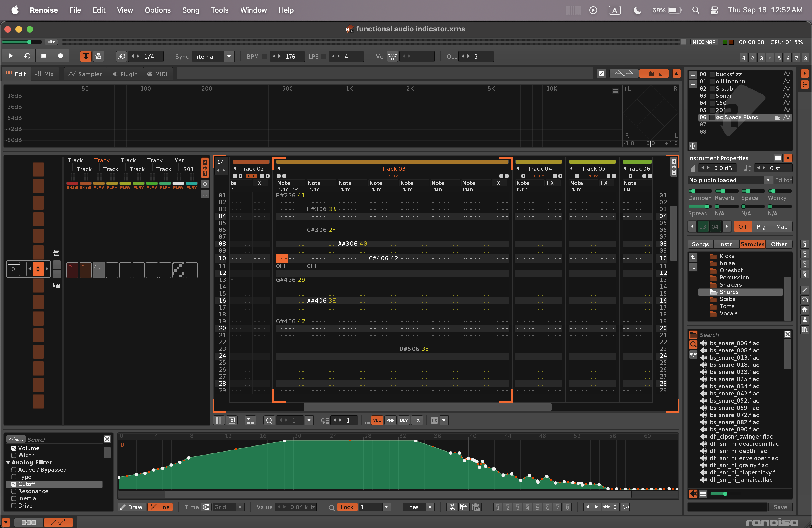Start song playback with Play button
Screen dimensions: 812x528
pos(10,56)
